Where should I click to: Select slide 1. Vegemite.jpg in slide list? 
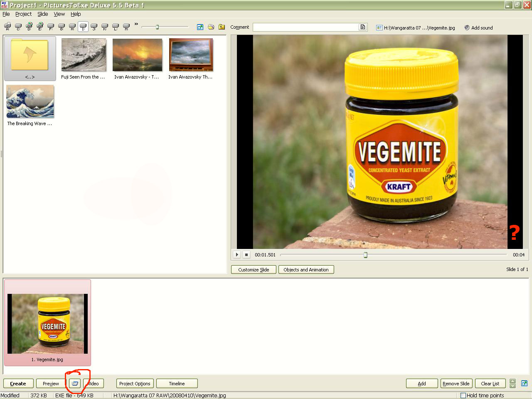click(x=47, y=323)
